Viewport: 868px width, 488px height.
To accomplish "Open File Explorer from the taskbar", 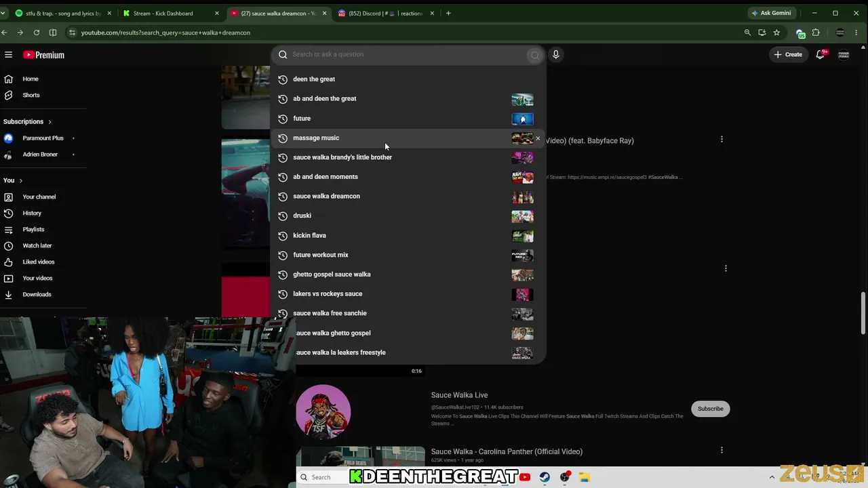I will click(x=585, y=477).
